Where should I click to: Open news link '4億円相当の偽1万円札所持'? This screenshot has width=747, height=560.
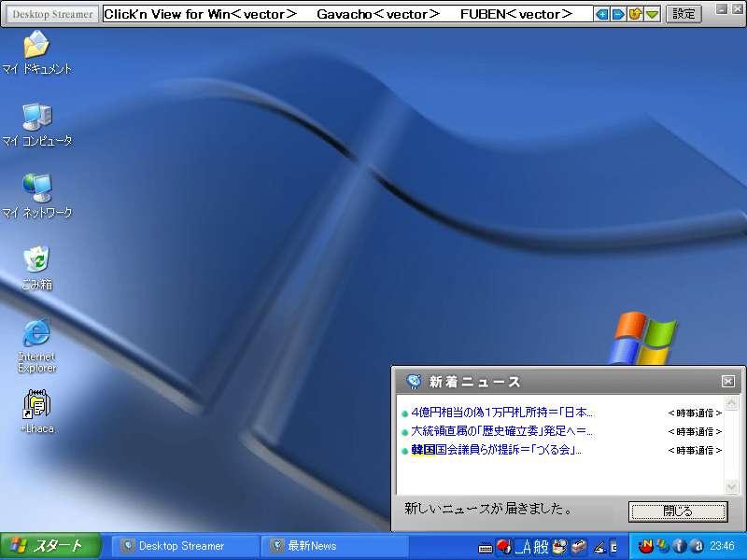coord(501,413)
